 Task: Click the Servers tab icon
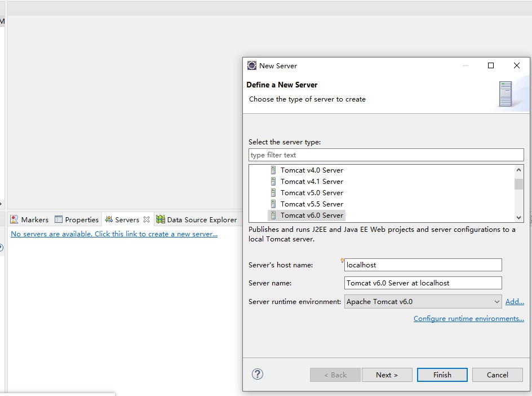(109, 219)
